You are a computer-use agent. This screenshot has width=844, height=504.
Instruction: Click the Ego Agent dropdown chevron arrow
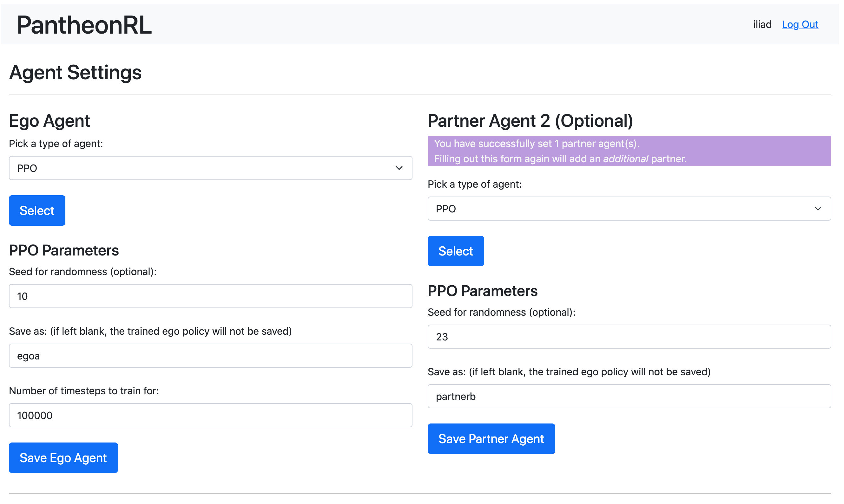399,168
